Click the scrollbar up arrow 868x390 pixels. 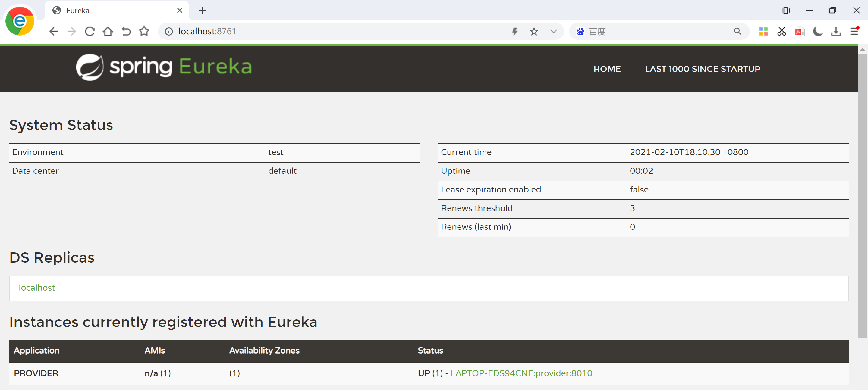coord(862,49)
